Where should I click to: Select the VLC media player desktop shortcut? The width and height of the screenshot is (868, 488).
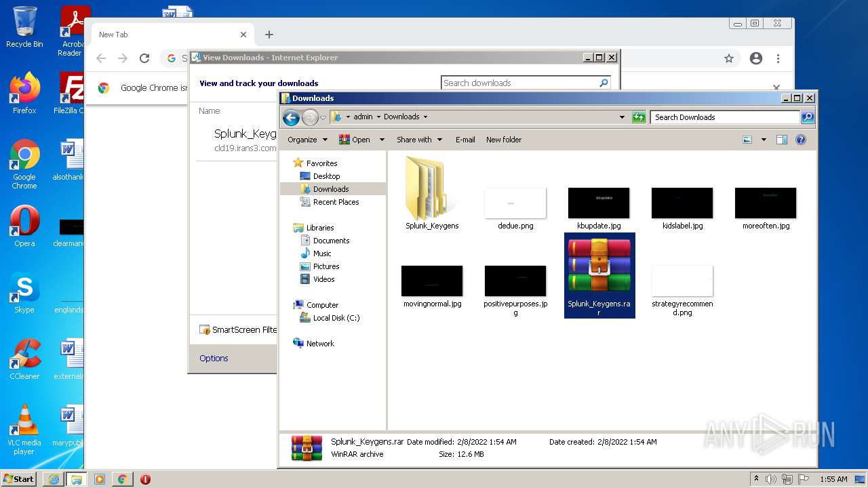tap(24, 430)
